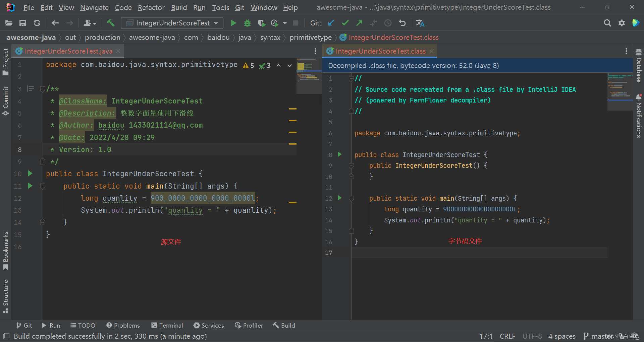Change indentation via 4 spaces widget
This screenshot has width=644, height=342.
tap(562, 336)
